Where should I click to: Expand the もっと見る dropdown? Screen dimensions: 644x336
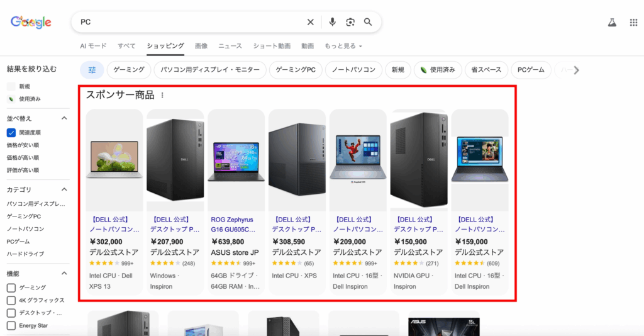(x=343, y=46)
